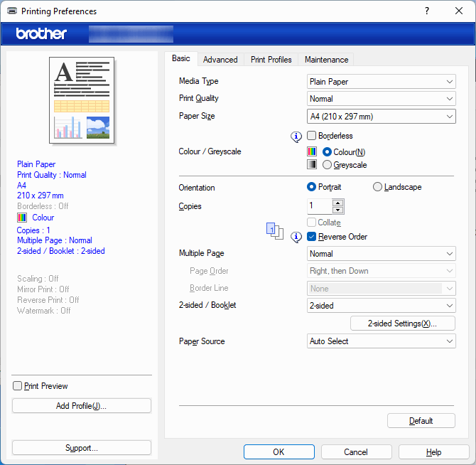Click the info icon beside Reverse Order
476x465 pixels.
point(297,237)
